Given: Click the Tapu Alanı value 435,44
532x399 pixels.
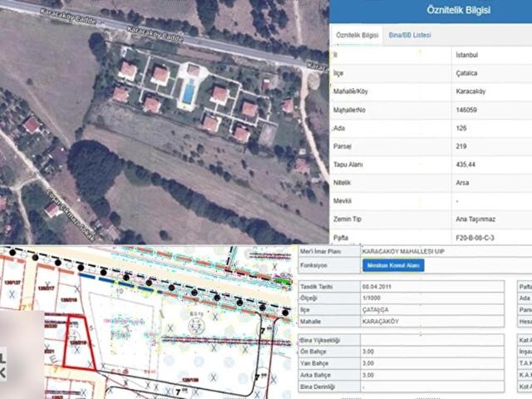Looking at the screenshot, I should click(467, 165).
